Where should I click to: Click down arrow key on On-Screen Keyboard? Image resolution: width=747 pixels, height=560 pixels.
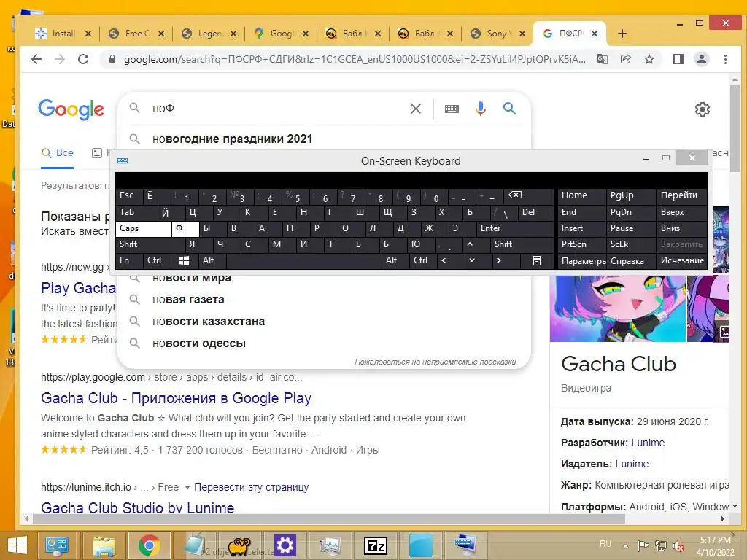472,260
